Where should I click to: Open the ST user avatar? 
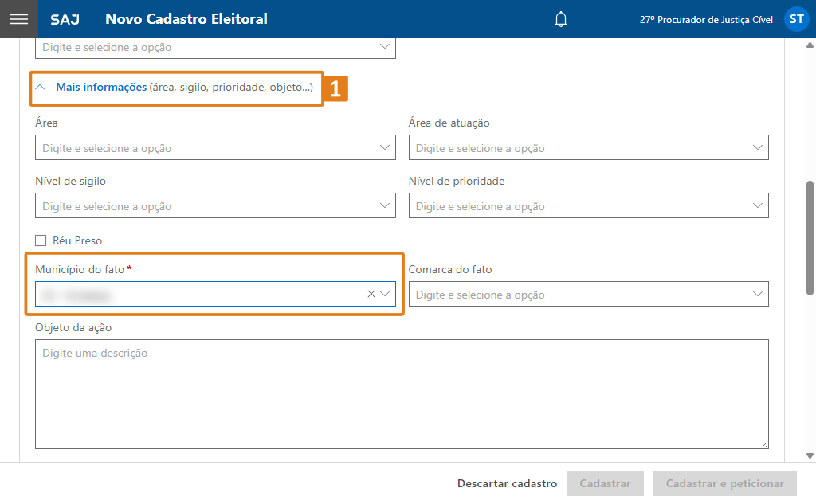point(796,19)
